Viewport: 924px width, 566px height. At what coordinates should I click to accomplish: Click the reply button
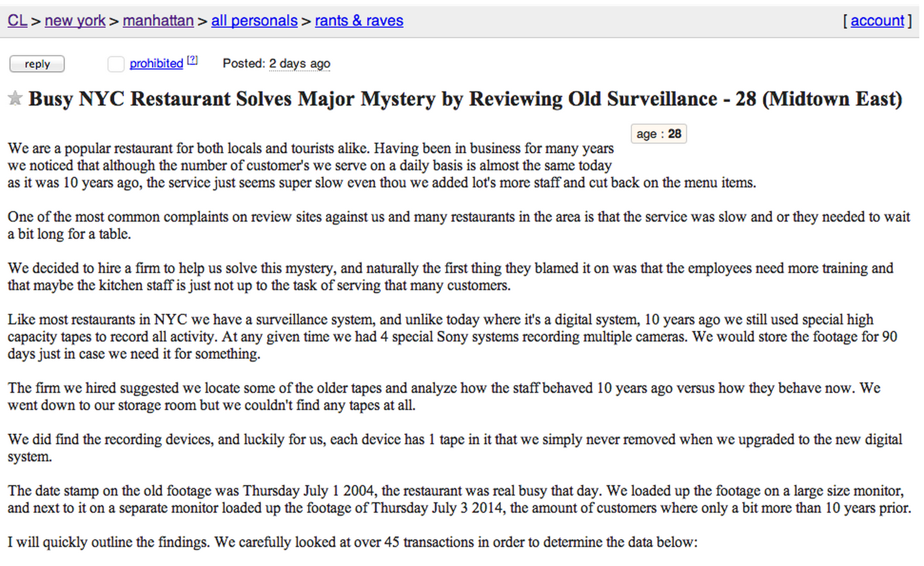pos(37,64)
